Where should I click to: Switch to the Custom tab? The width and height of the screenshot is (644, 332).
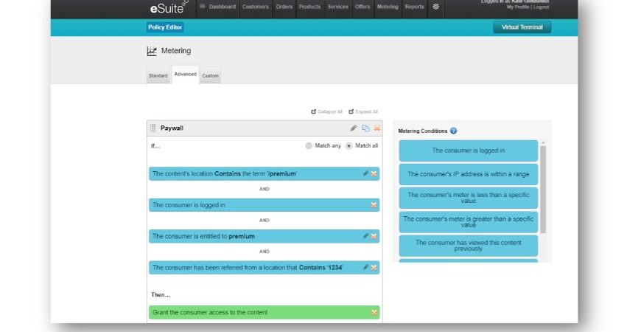click(x=210, y=76)
